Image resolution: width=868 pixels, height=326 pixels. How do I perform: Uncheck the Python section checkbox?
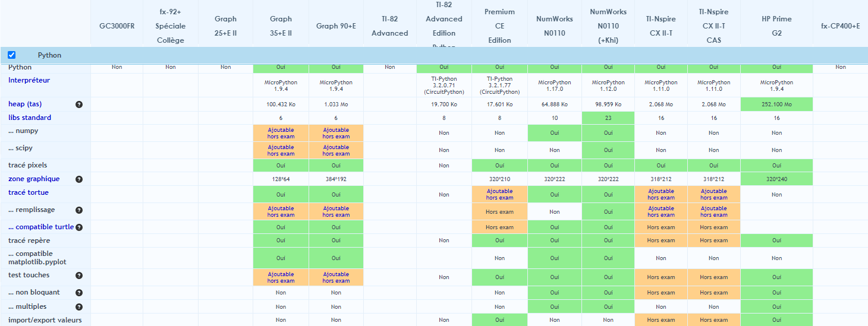[x=11, y=55]
